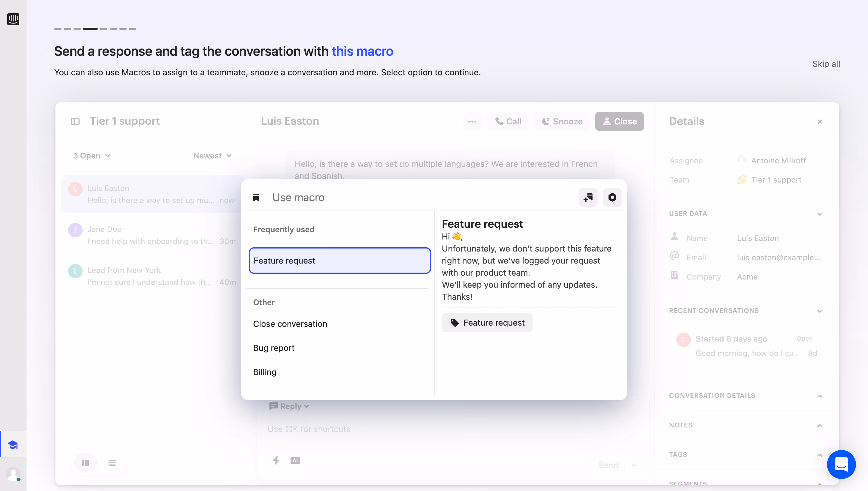The width and height of the screenshot is (868, 491).
Task: Open Lead from New York conversation
Action: click(153, 276)
